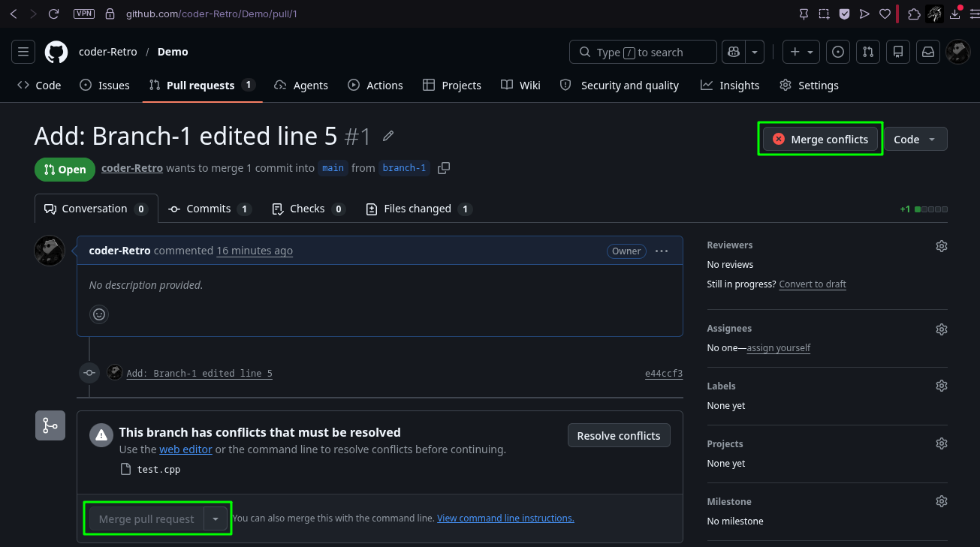The width and height of the screenshot is (980, 547).
Task: Open the web editor link
Action: click(x=185, y=449)
